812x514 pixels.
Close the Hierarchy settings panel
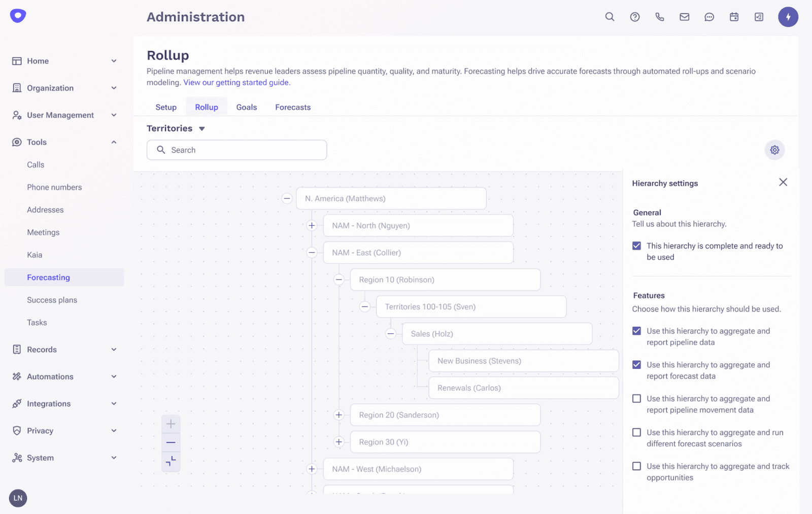coord(783,182)
